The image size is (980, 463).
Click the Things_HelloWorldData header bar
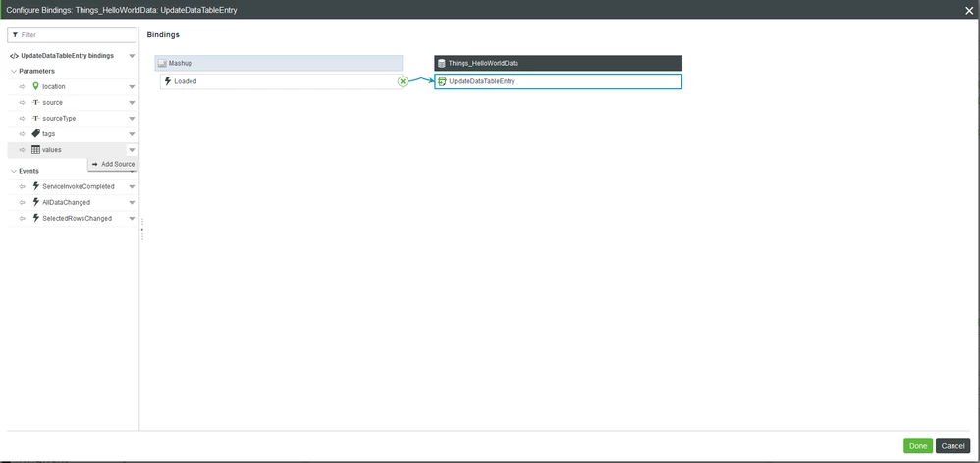tap(558, 63)
